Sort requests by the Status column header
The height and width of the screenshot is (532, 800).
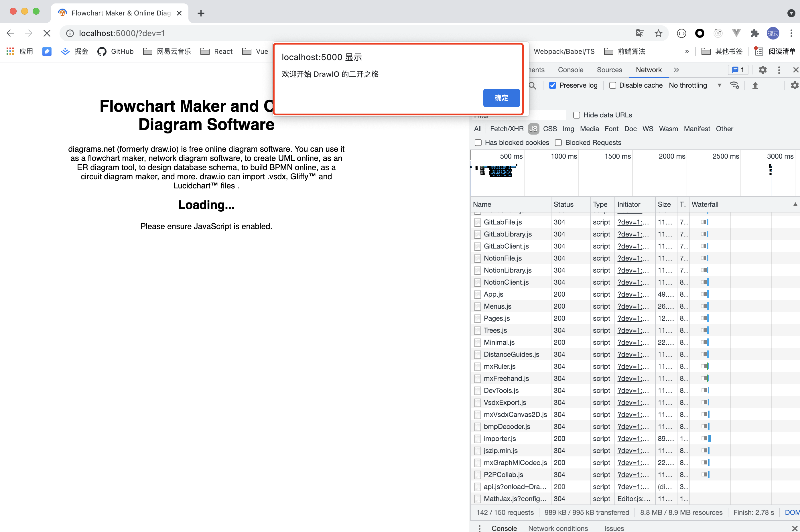click(563, 204)
